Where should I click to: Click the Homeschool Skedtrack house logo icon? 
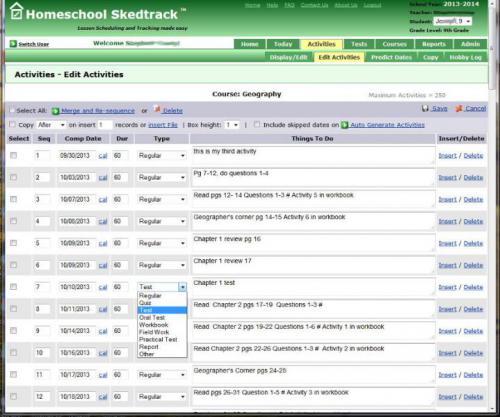(16, 11)
